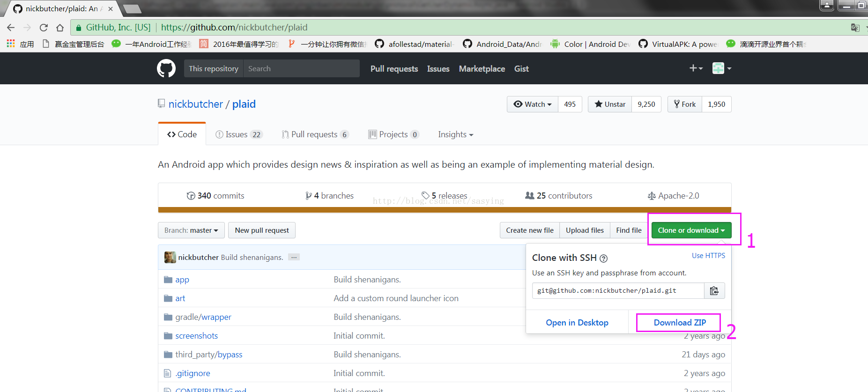
Task: Open Color Android Dev bookmark
Action: (590, 44)
